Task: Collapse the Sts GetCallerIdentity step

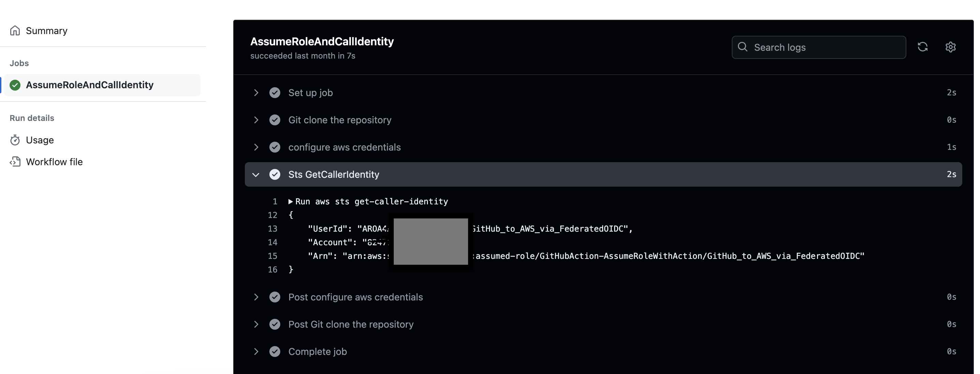Action: tap(256, 174)
